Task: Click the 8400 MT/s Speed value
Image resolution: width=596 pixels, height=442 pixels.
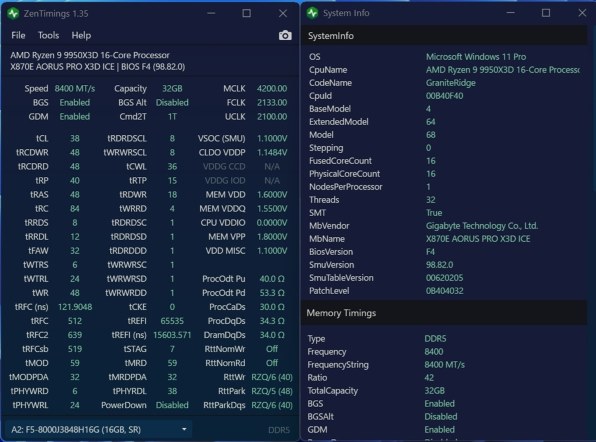Action: tap(74, 89)
